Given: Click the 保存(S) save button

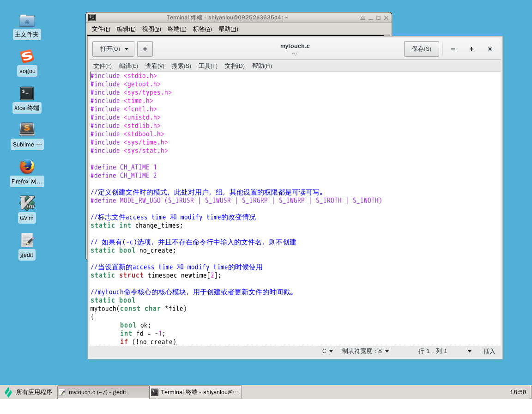Looking at the screenshot, I should click(x=421, y=49).
